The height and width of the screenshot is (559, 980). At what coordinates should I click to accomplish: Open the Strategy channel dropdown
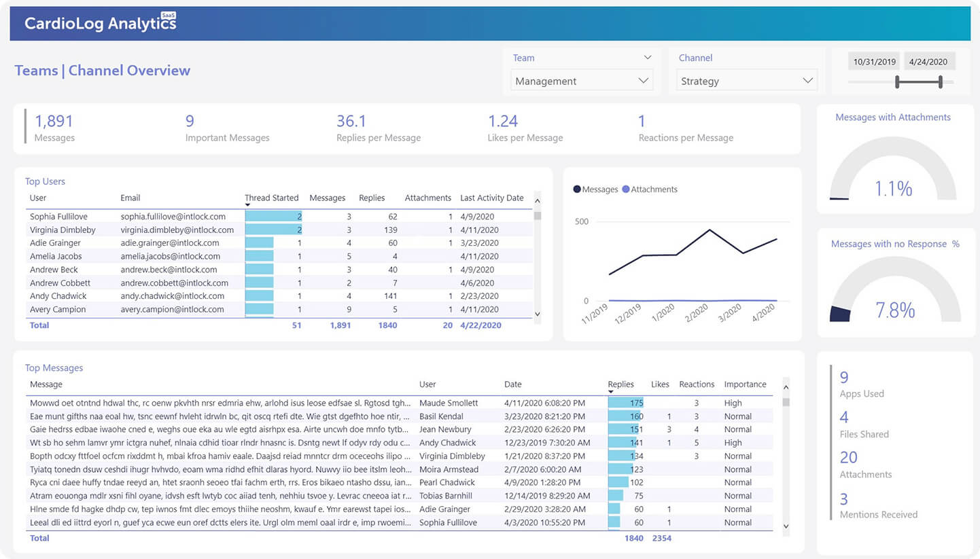tap(746, 81)
